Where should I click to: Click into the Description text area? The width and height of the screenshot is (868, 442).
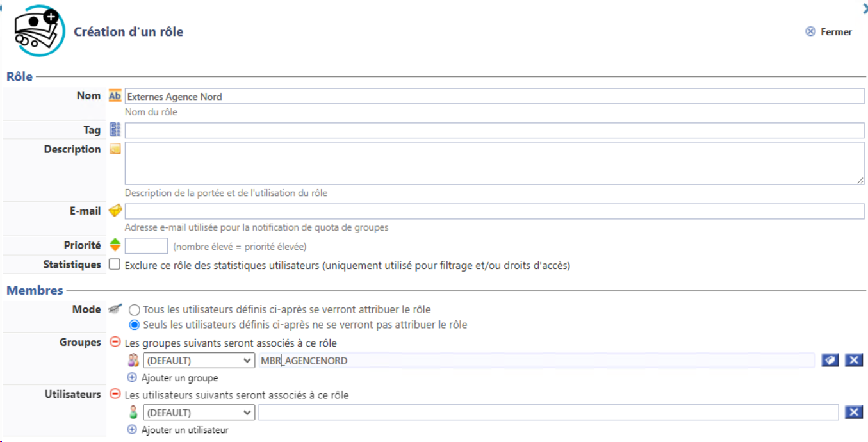click(493, 163)
